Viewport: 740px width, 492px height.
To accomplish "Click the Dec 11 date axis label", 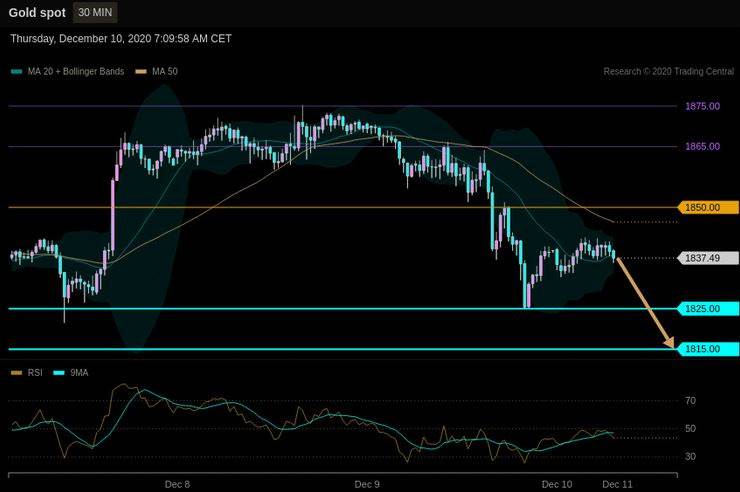I will tap(617, 484).
